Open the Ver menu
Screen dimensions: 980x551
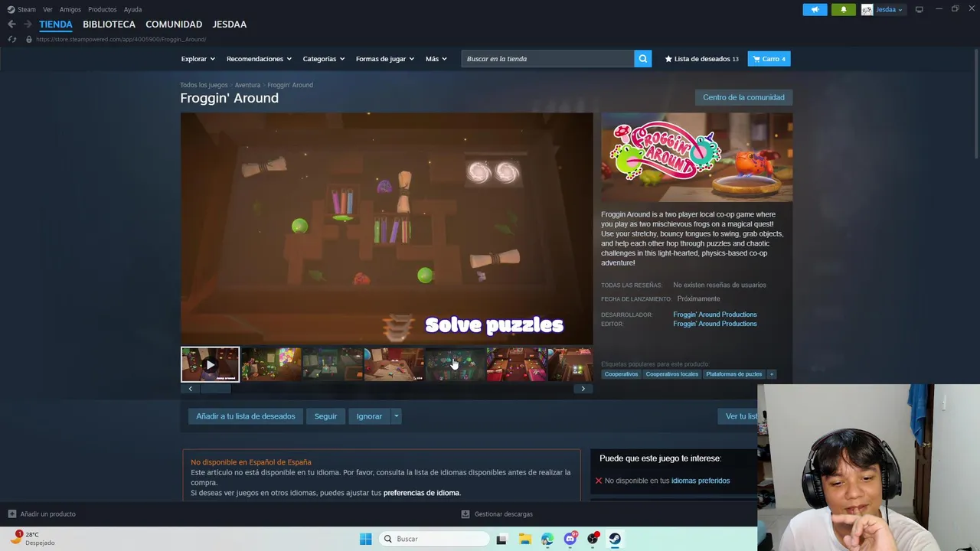tap(47, 9)
